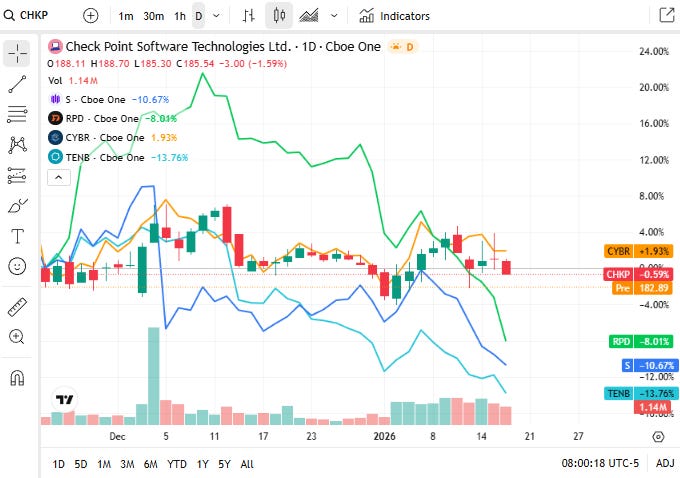680x478 pixels.
Task: Select the Bars chart style
Action: (248, 16)
